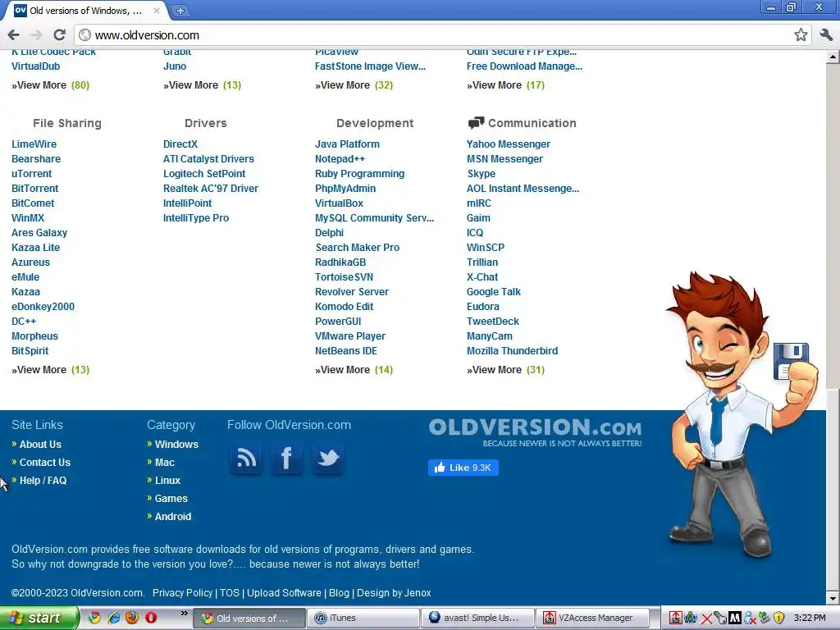Launch Internet Explorer from the quick launch bar
The width and height of the screenshot is (840, 630).
coord(113,618)
